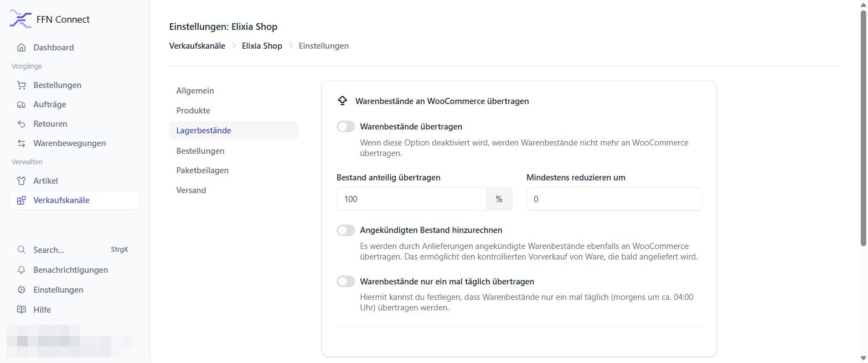The image size is (868, 363).
Task: Click the Benachrichtigungen bell icon
Action: click(22, 270)
